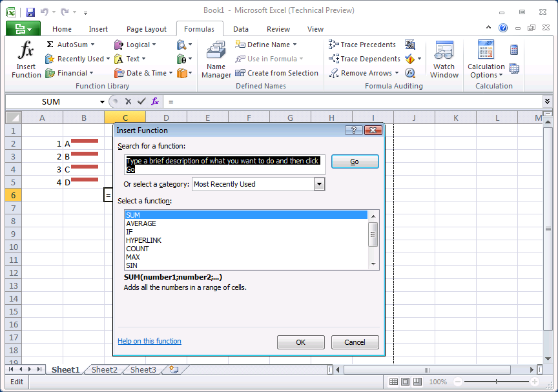The height and width of the screenshot is (392, 558).
Task: Open Financial functions library
Action: click(x=69, y=73)
